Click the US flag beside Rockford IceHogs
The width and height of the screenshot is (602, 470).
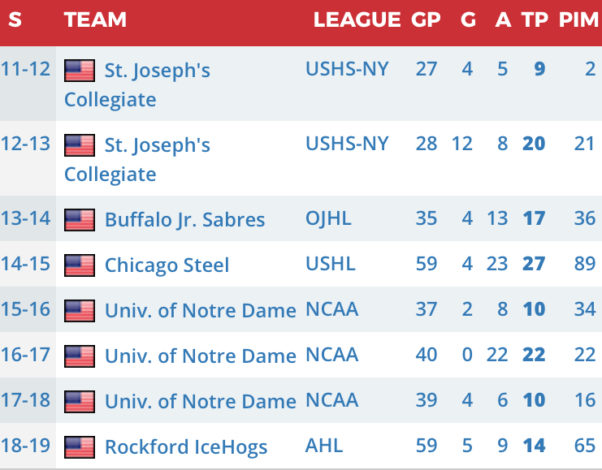point(79,447)
